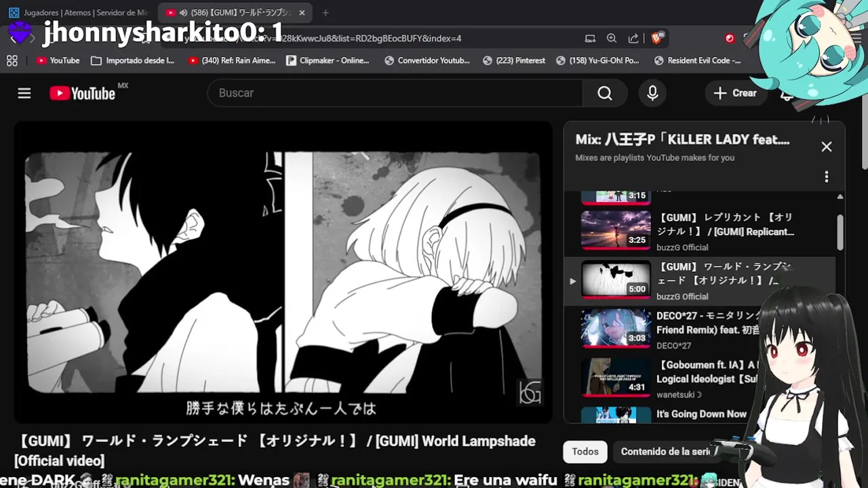Image resolution: width=868 pixels, height=488 pixels.
Task: Click the Crear button
Action: coord(735,94)
